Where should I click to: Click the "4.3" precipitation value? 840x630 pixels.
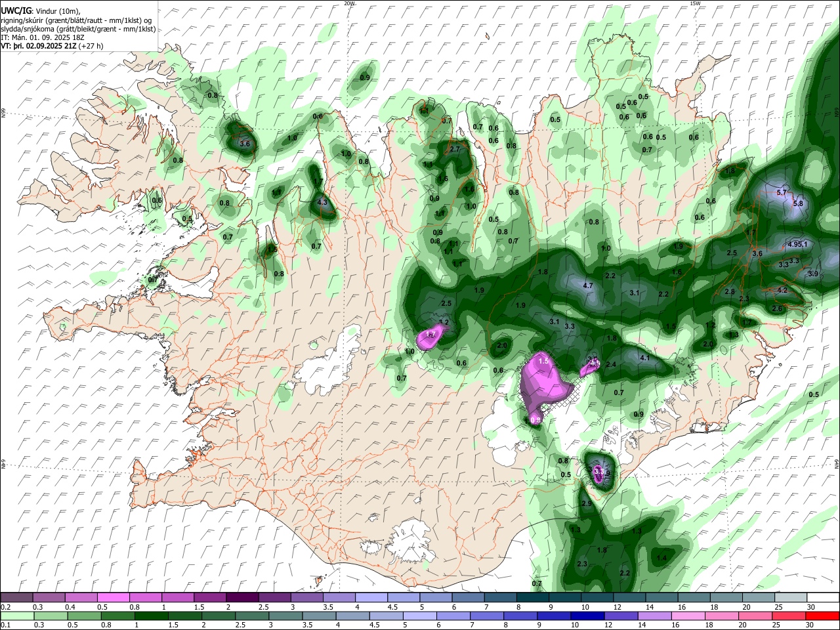click(322, 202)
